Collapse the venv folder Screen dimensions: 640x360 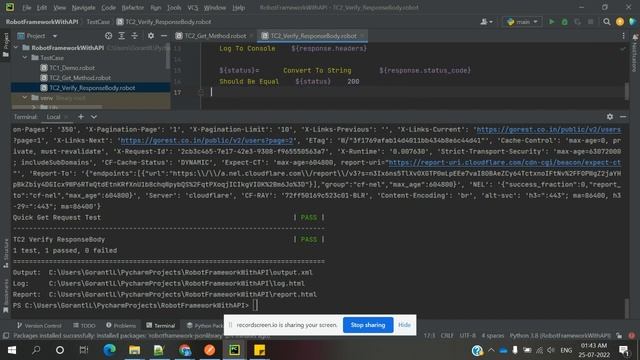click(x=25, y=98)
